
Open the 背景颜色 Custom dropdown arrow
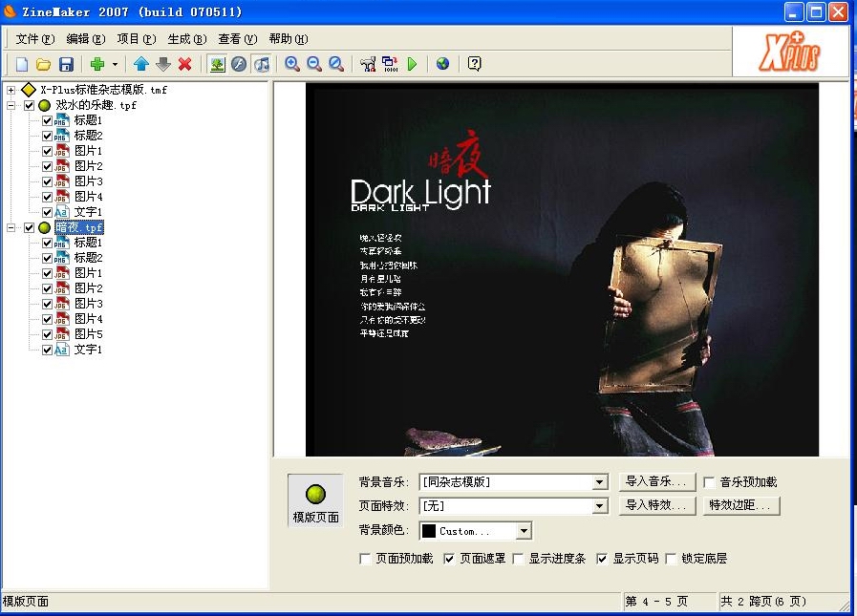point(524,531)
